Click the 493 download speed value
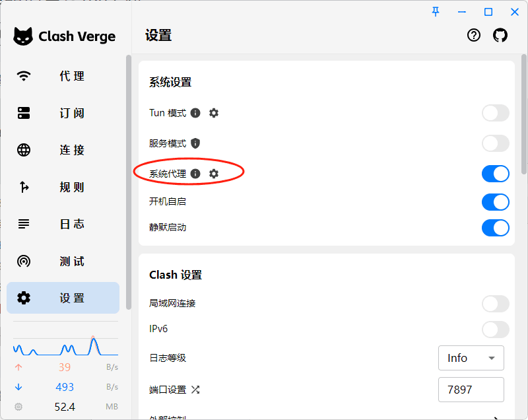Viewport: 528px width, 420px height. click(65, 387)
